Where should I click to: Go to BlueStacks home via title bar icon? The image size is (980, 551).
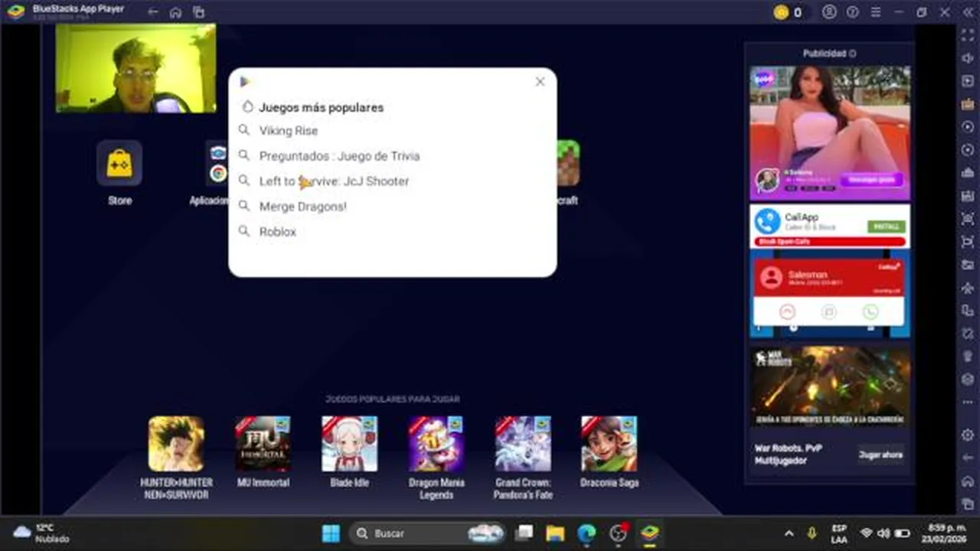(175, 12)
